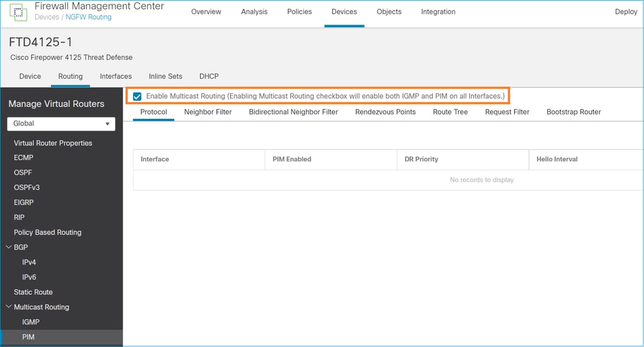Switch to the Device tab
Viewport: 644px width, 347px height.
pos(30,76)
